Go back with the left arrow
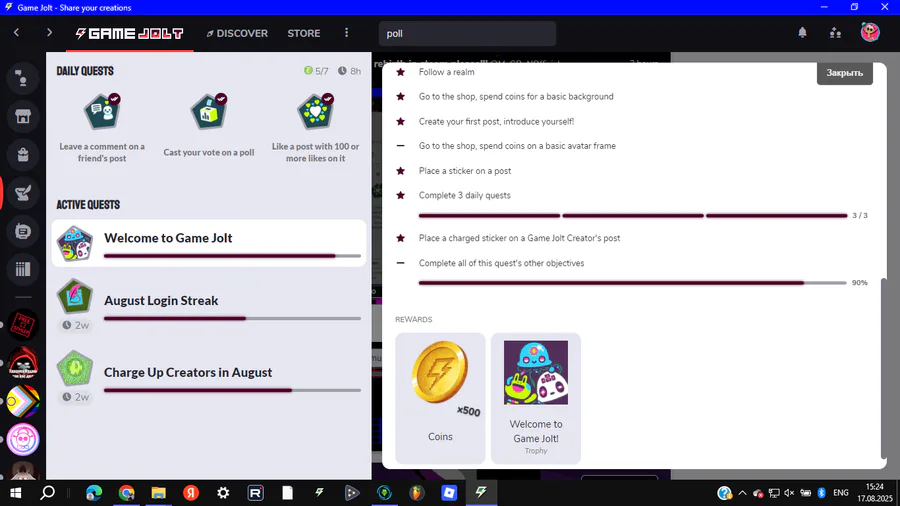The height and width of the screenshot is (506, 900). click(x=17, y=33)
